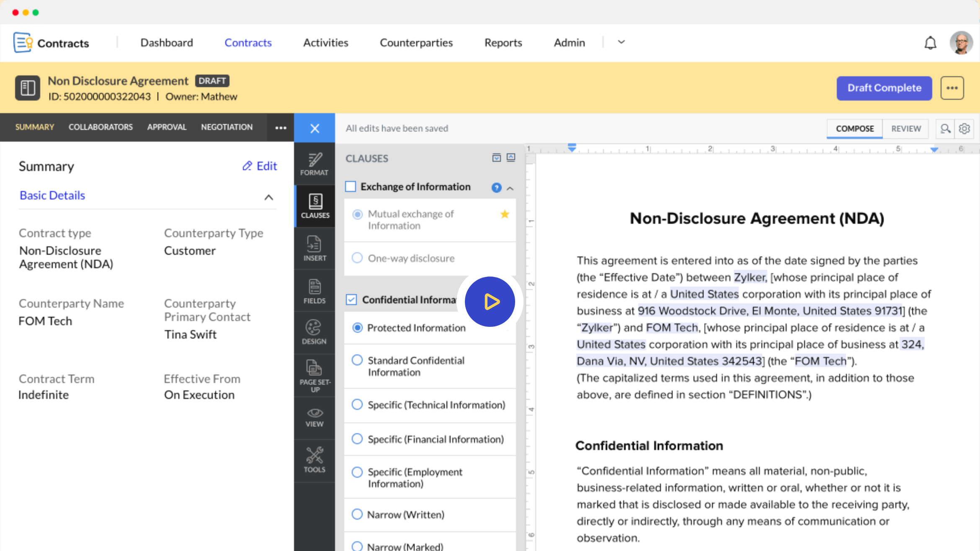Open the Format tool panel
The image size is (980, 551).
pos(315,164)
